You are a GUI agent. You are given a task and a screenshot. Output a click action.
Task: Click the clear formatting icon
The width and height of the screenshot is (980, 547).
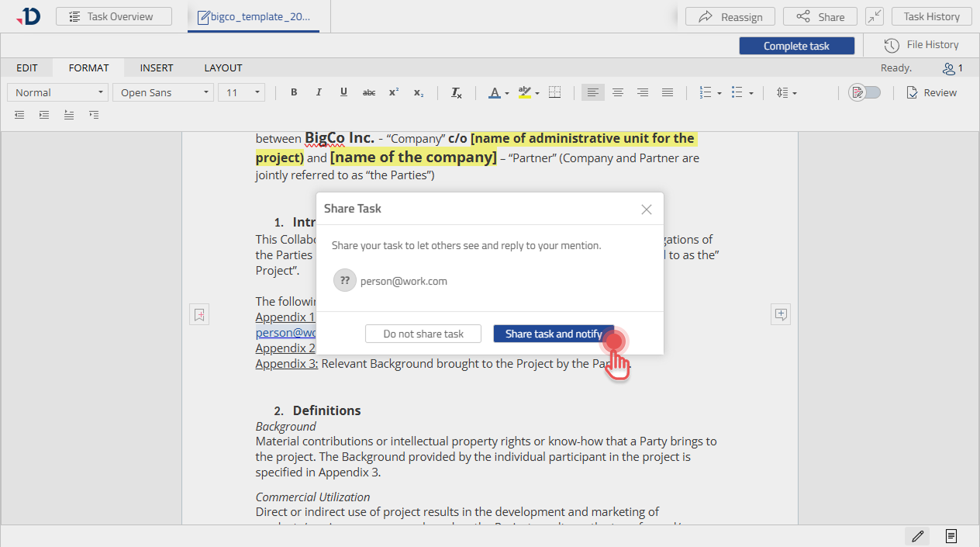click(x=457, y=92)
